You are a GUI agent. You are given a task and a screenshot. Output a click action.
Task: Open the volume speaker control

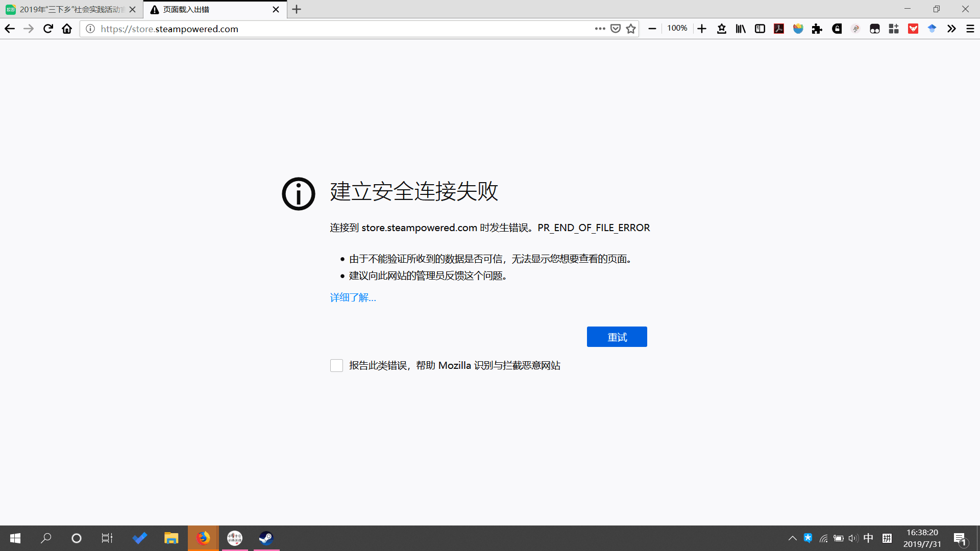853,538
